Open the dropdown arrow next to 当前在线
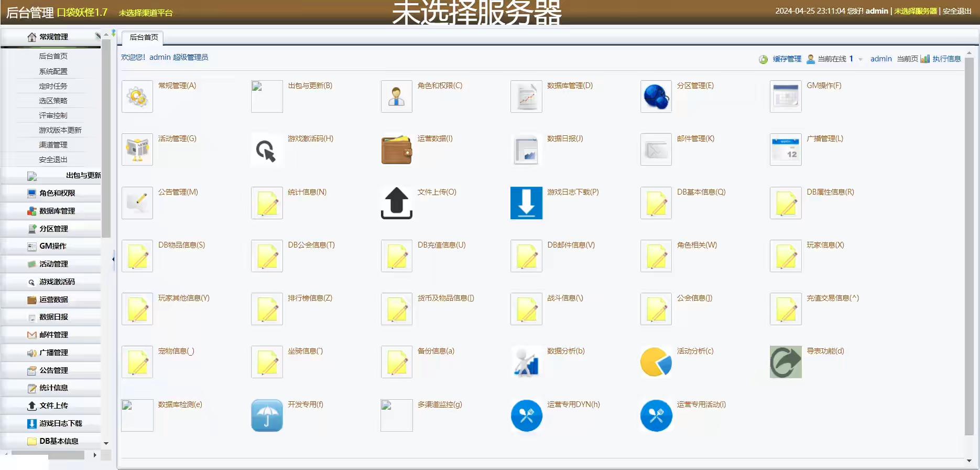 click(x=861, y=59)
